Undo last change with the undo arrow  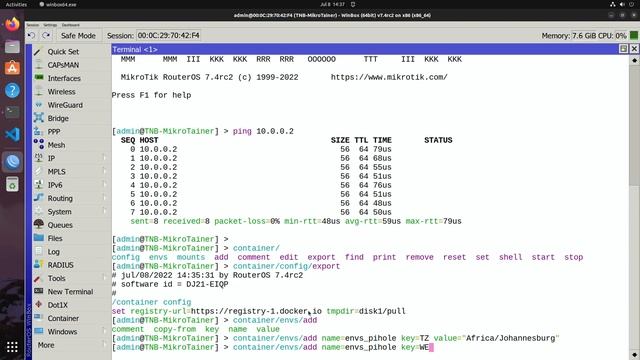(31, 36)
